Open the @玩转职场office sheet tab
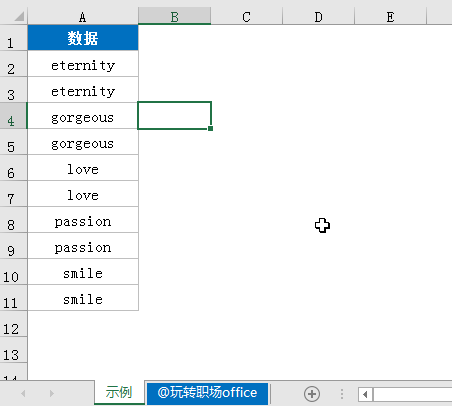 point(207,393)
